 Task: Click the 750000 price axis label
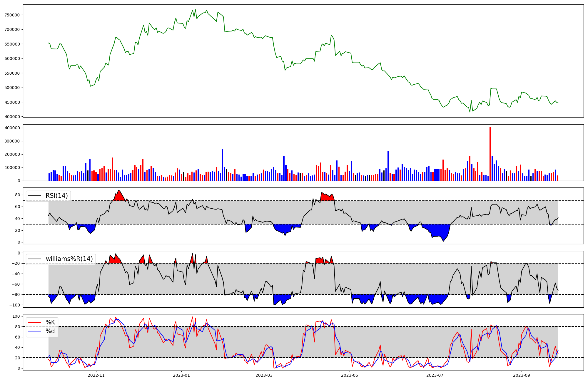tap(12, 15)
